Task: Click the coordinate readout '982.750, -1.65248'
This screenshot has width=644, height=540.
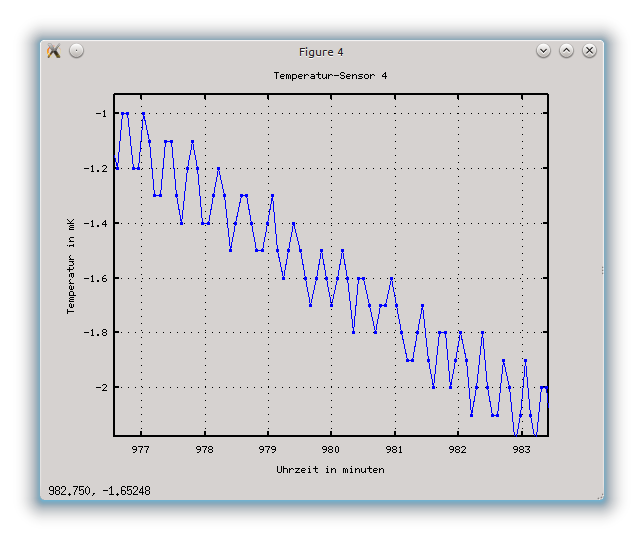Action: point(99,491)
